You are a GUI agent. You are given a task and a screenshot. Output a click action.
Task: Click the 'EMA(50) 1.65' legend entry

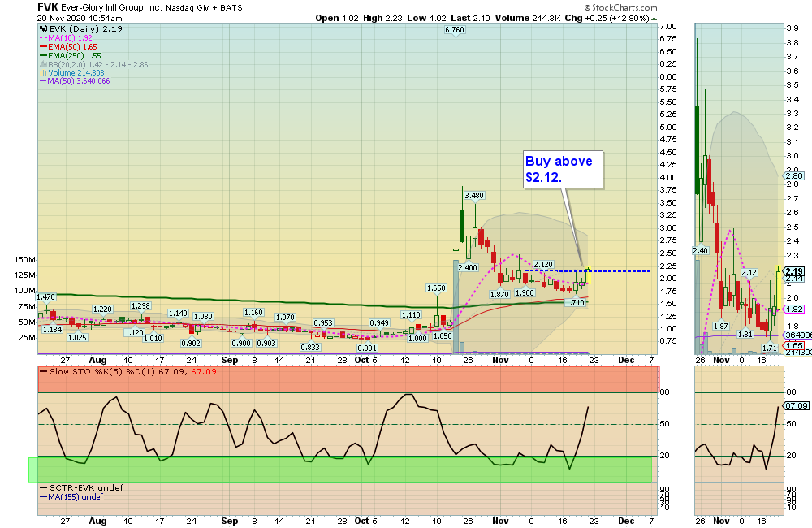point(68,46)
